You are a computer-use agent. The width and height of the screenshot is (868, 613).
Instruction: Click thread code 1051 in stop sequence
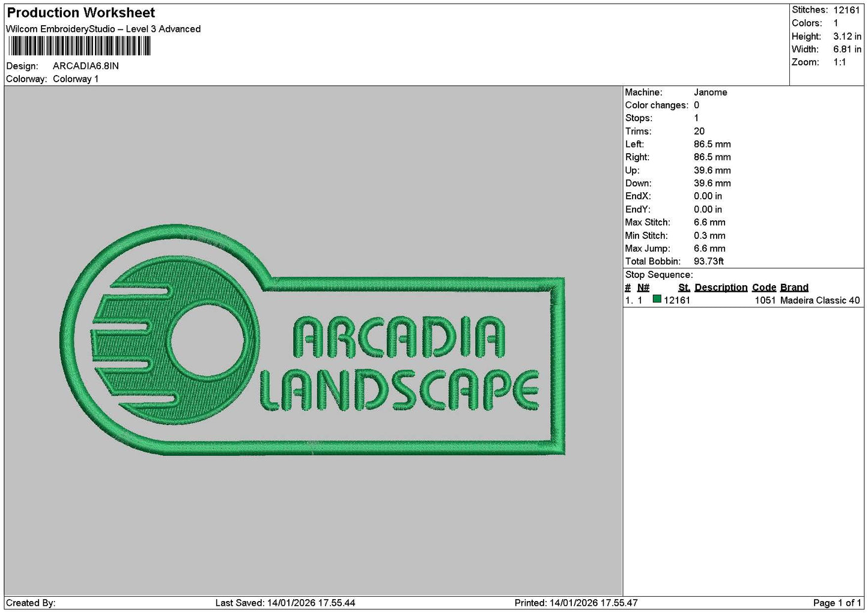[765, 300]
